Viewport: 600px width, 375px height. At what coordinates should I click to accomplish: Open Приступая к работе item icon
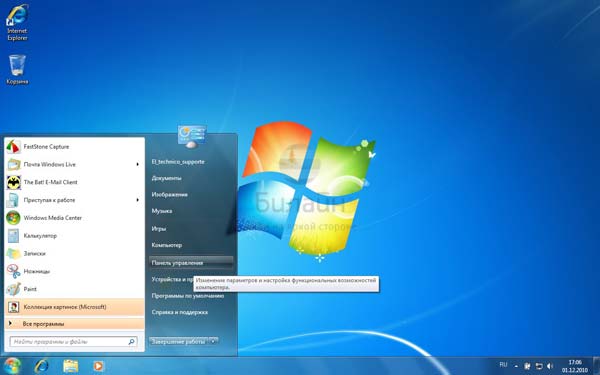pyautogui.click(x=13, y=200)
